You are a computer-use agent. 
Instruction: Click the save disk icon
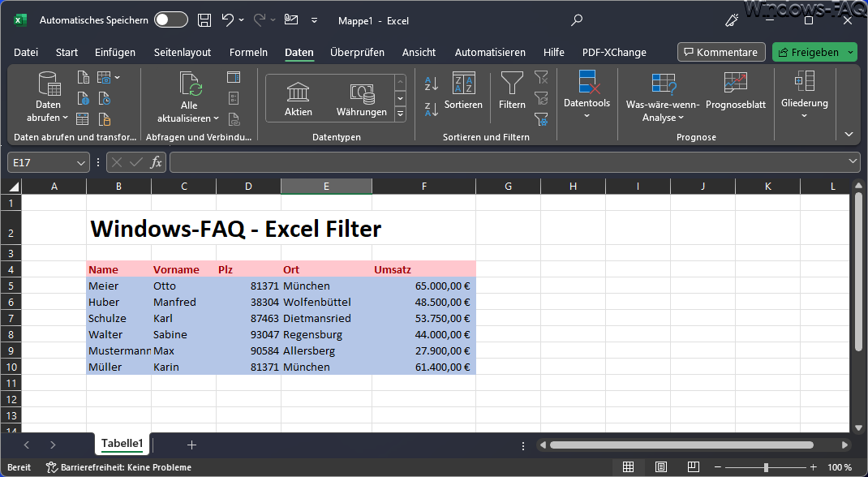pyautogui.click(x=204, y=20)
